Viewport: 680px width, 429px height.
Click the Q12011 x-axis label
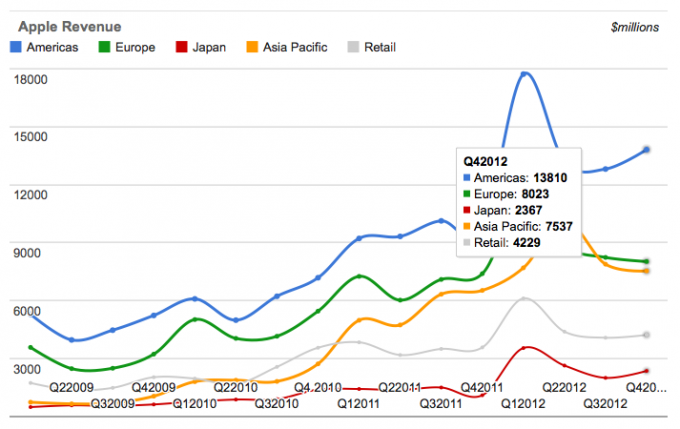[359, 404]
